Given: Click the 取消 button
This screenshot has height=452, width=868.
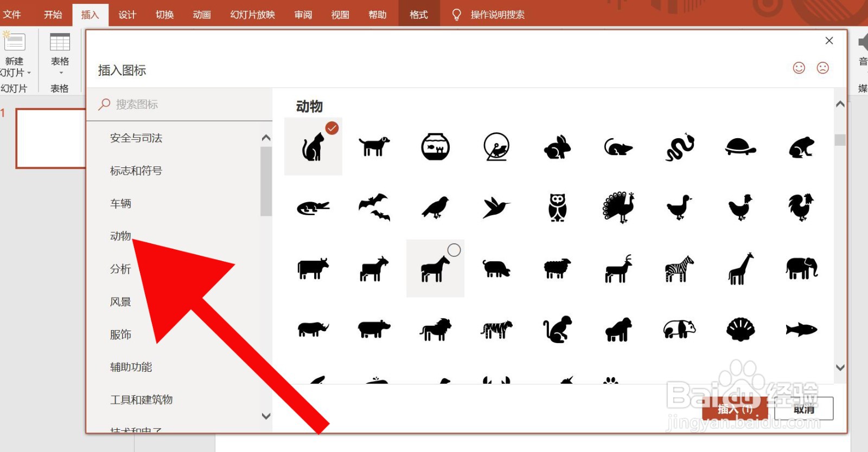Looking at the screenshot, I should pos(803,409).
